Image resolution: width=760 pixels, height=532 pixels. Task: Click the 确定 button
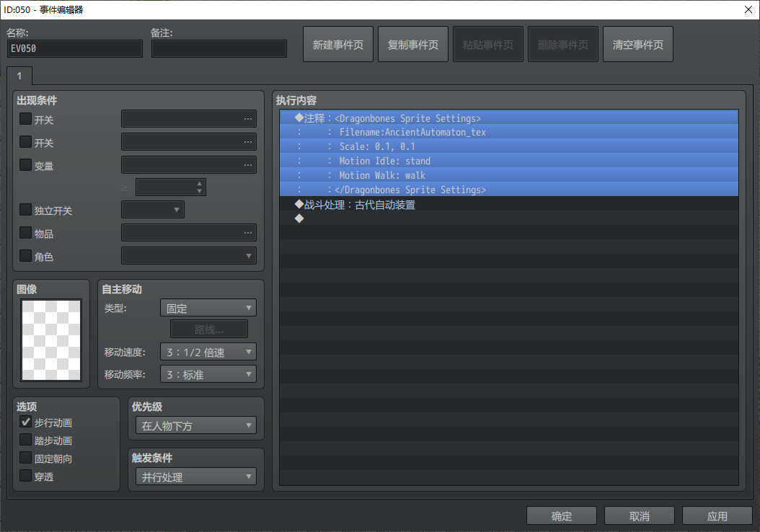tap(562, 516)
